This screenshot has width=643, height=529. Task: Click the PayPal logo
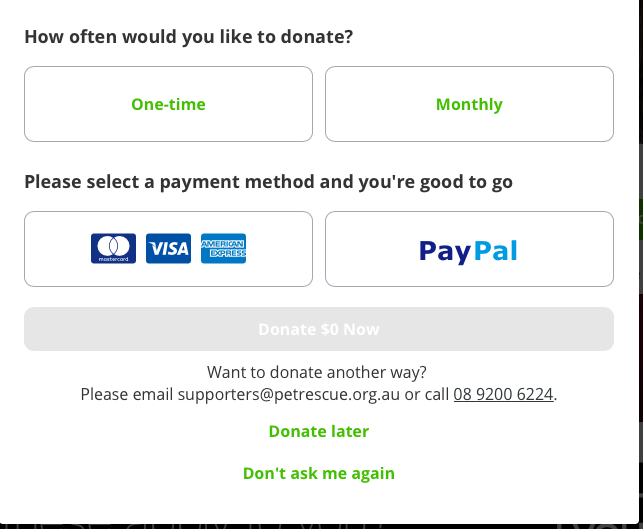click(x=468, y=250)
